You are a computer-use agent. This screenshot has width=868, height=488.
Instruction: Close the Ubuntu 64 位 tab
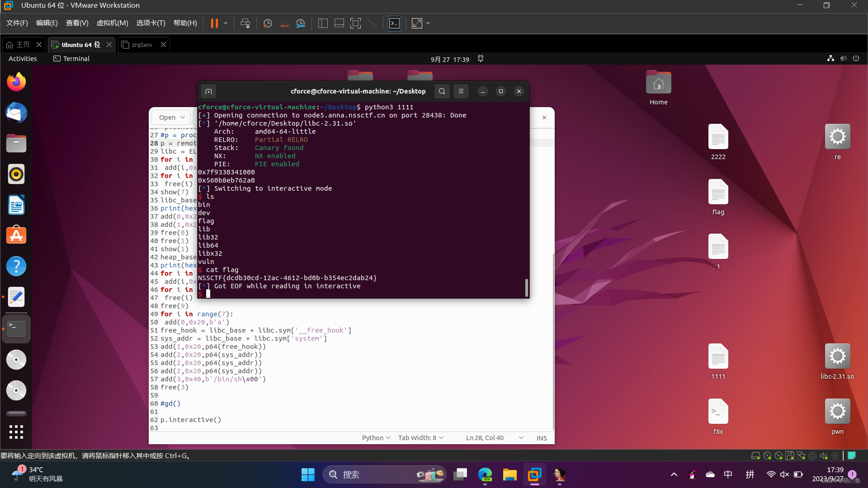click(x=109, y=44)
